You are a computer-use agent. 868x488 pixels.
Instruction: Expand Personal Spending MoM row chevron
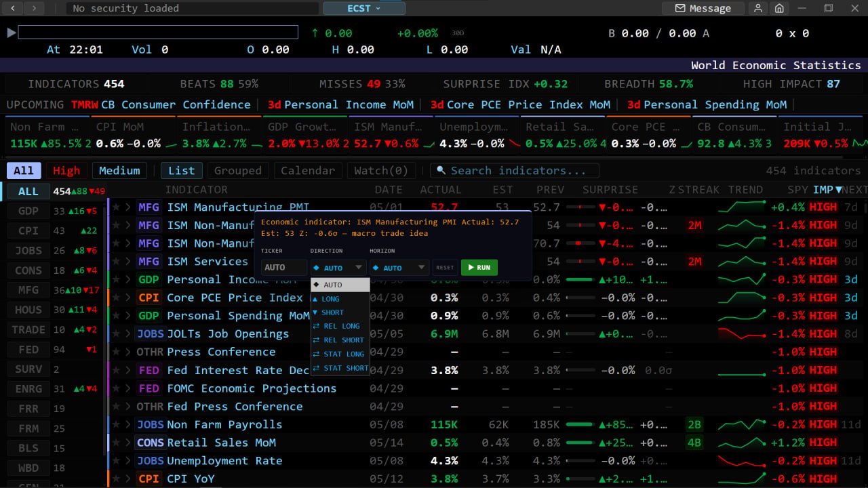click(127, 316)
